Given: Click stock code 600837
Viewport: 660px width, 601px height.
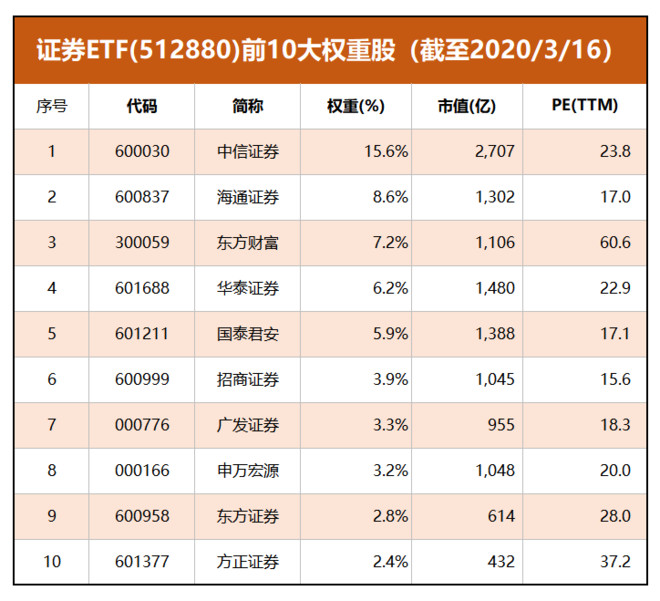Looking at the screenshot, I should coord(142,197).
